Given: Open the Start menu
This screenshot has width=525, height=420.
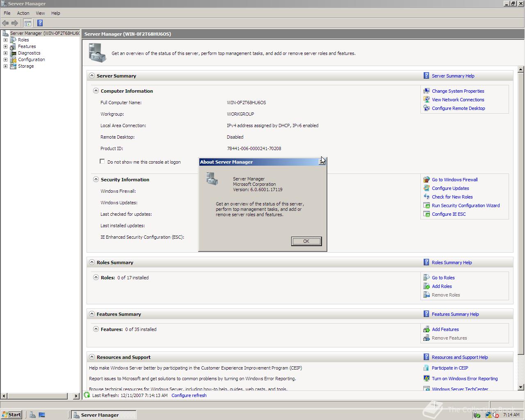Looking at the screenshot, I should [x=11, y=415].
